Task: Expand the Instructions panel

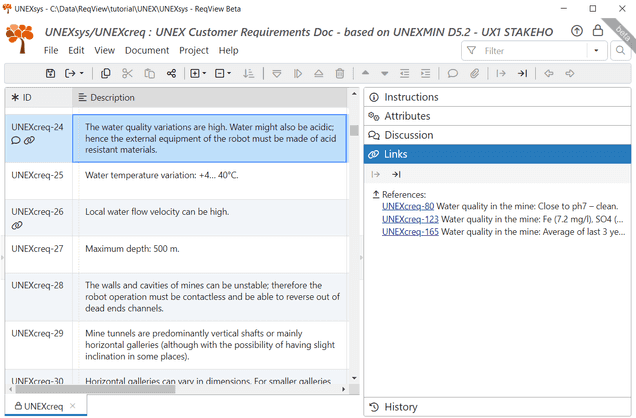Action: click(497, 97)
